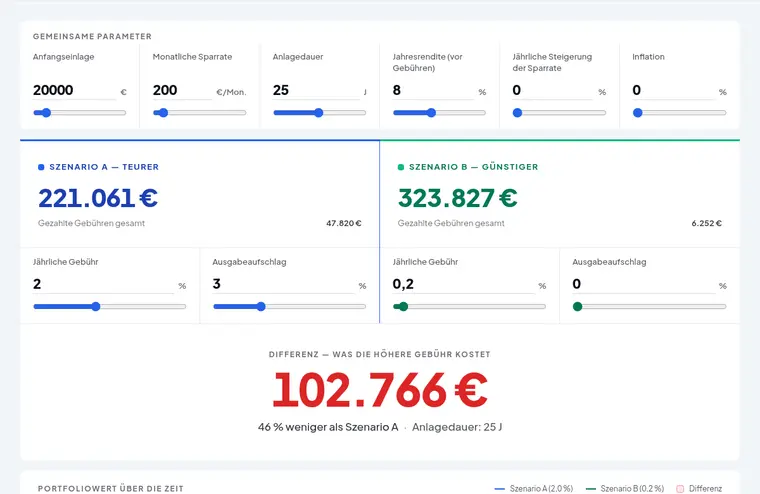
Task: Click the 'Szenario A — Teurer' heading
Action: click(104, 167)
